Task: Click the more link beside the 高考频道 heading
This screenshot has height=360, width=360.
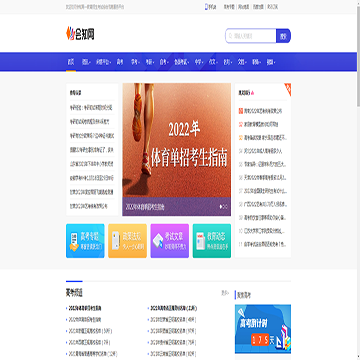Action: pyautogui.click(x=225, y=293)
